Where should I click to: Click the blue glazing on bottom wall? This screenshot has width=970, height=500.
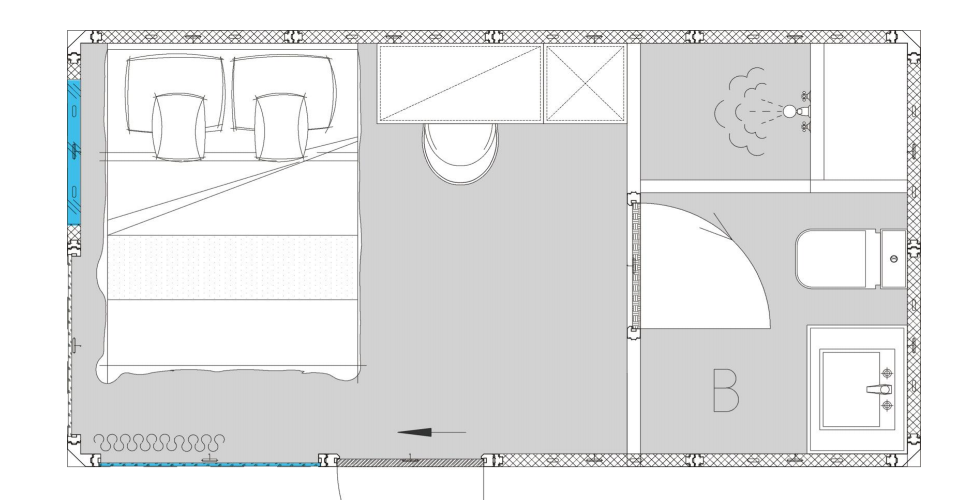click(x=208, y=464)
